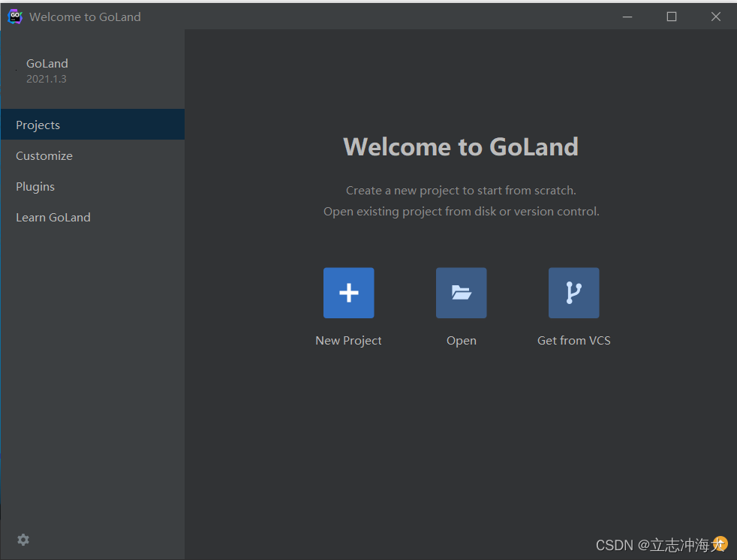Open the Plugins tab
Viewport: 737px width, 560px height.
point(92,186)
